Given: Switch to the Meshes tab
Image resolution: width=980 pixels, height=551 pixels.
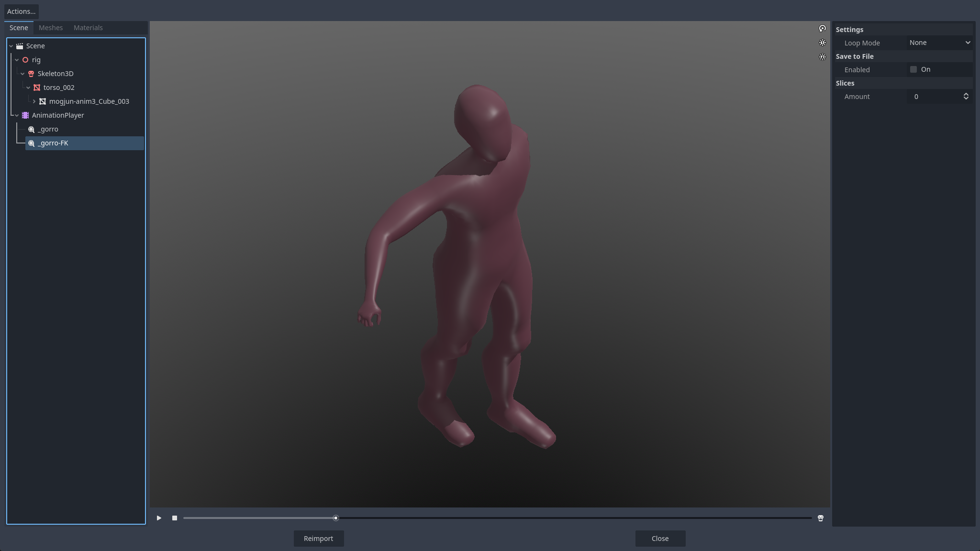Looking at the screenshot, I should pos(51,28).
